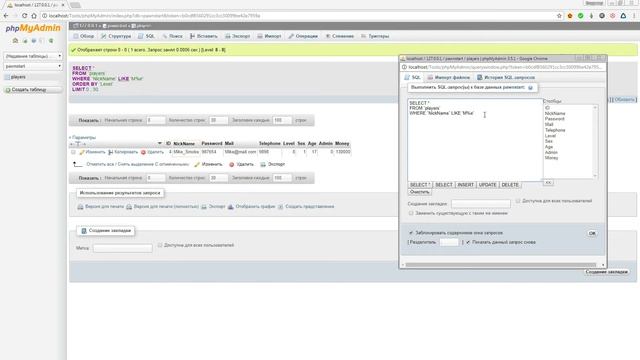This screenshot has width=640, height=360.
Task: Reload the page with the browser refresh icon
Action: 24,16
